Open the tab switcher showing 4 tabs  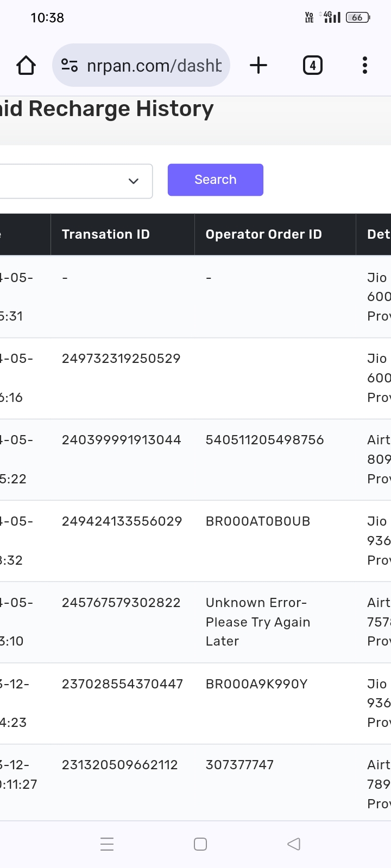(x=312, y=66)
